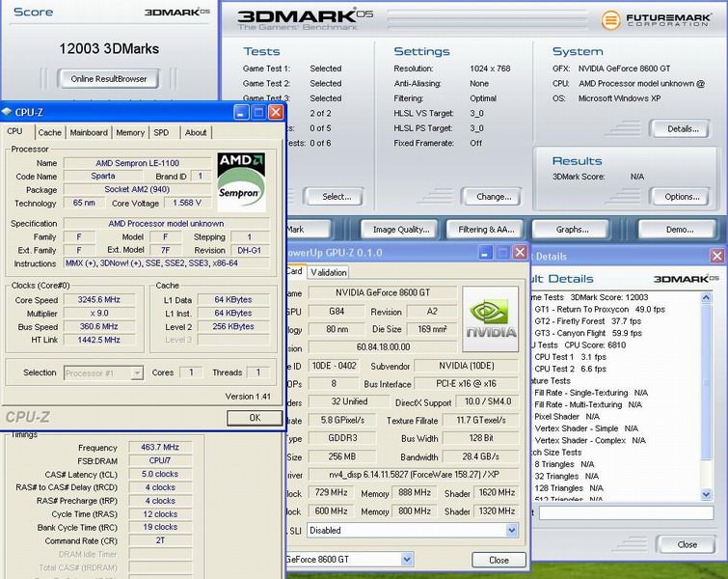Click the CPU Test 1 3.1 fps row

click(571, 357)
